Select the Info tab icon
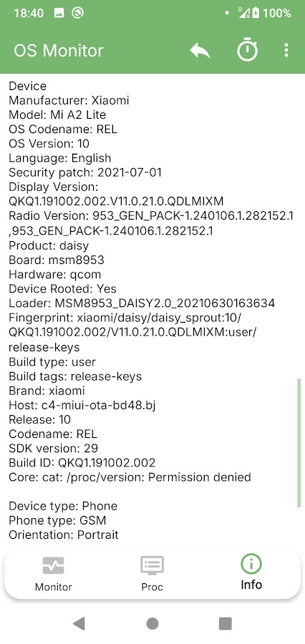The image size is (305, 644). [x=251, y=565]
